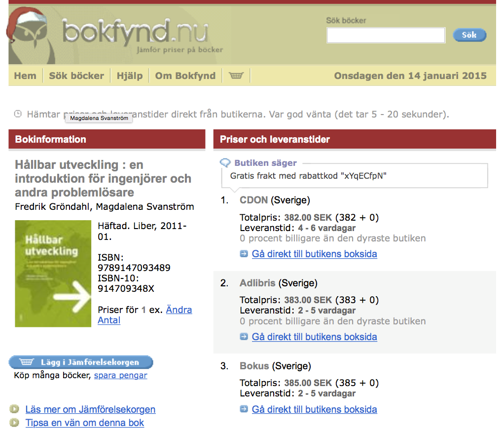This screenshot has width=504, height=430.
Task: Click Lägg i Jämförelsekorgen button
Action: [81, 362]
